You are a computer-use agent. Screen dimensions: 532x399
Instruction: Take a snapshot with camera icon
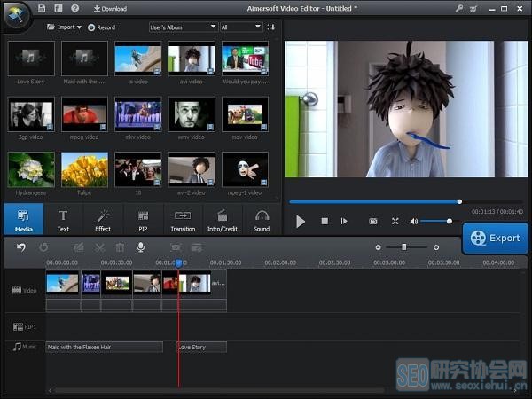click(x=373, y=221)
